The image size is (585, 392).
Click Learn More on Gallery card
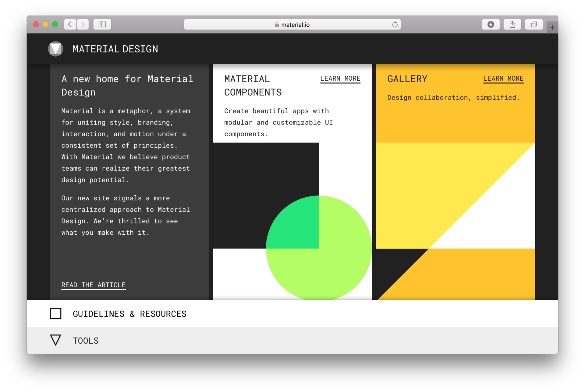coord(503,79)
